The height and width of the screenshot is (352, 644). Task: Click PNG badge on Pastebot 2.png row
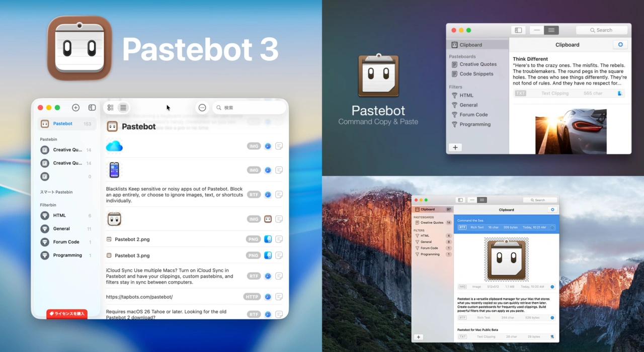[253, 239]
